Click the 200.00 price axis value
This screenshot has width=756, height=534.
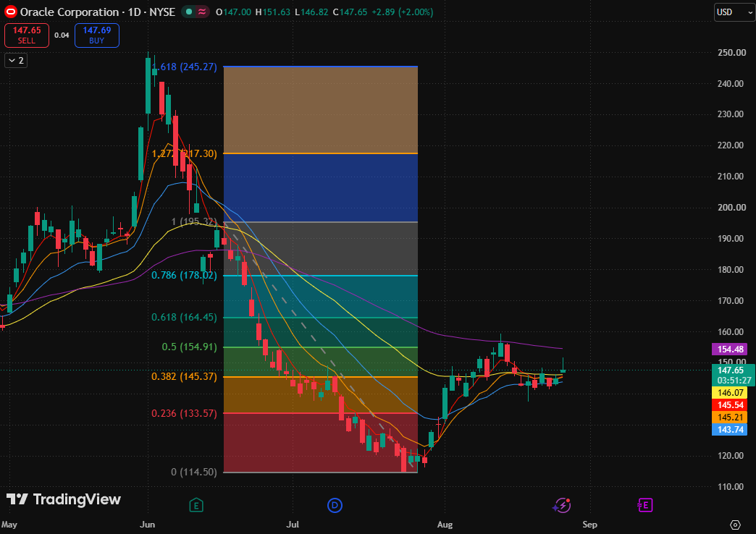pos(731,207)
